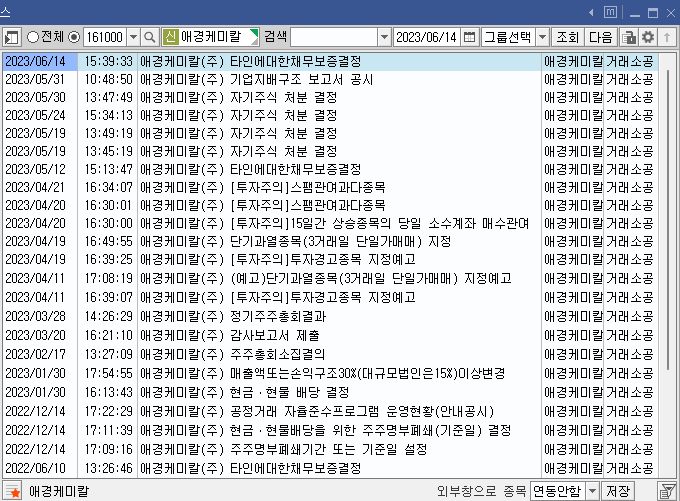Select the 16:49:55 단기과열종목 지정 row
The height and width of the screenshot is (501, 680).
pos(330,241)
